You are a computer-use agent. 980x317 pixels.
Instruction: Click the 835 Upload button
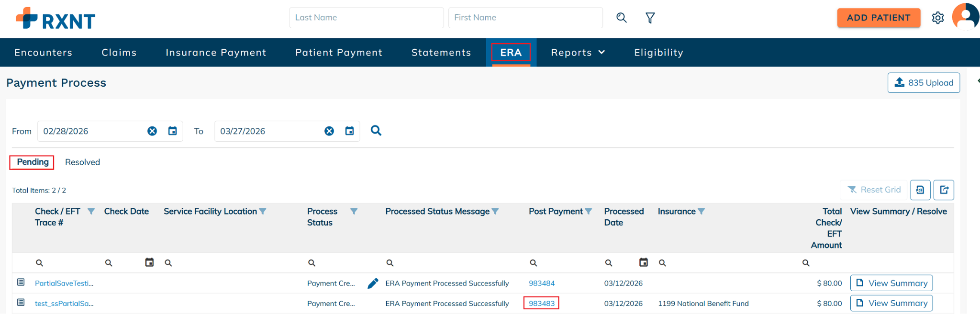(x=923, y=83)
